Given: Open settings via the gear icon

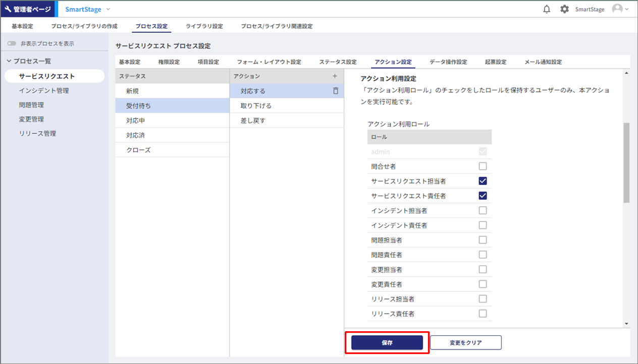Looking at the screenshot, I should 564,9.
